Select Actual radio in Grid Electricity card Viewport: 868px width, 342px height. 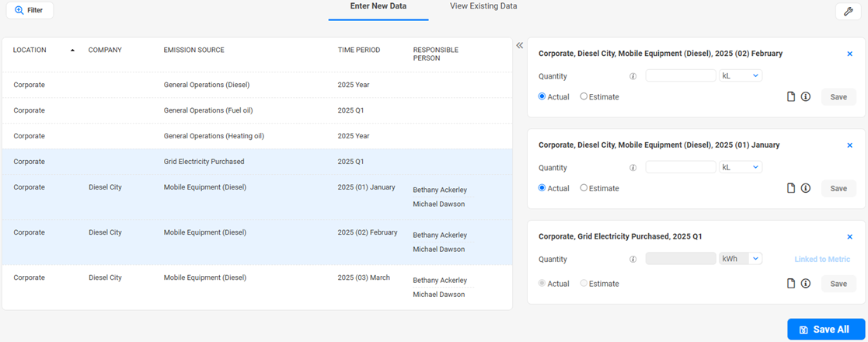(x=542, y=284)
